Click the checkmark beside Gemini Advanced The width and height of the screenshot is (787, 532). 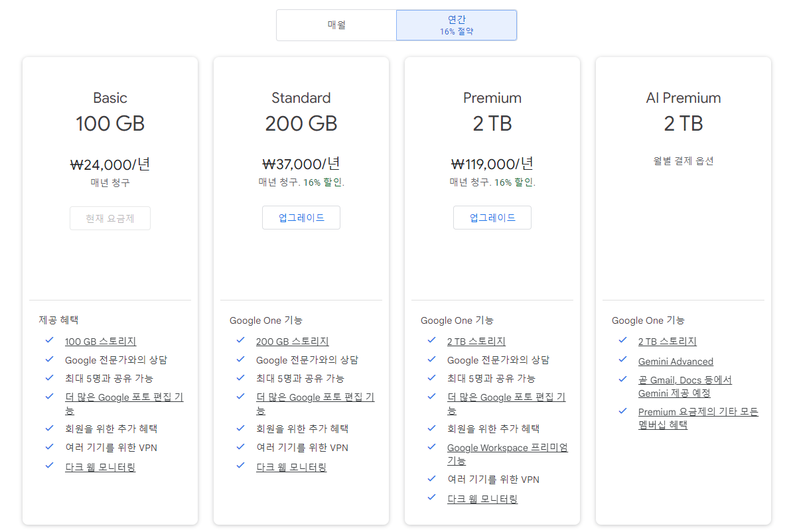coord(623,359)
